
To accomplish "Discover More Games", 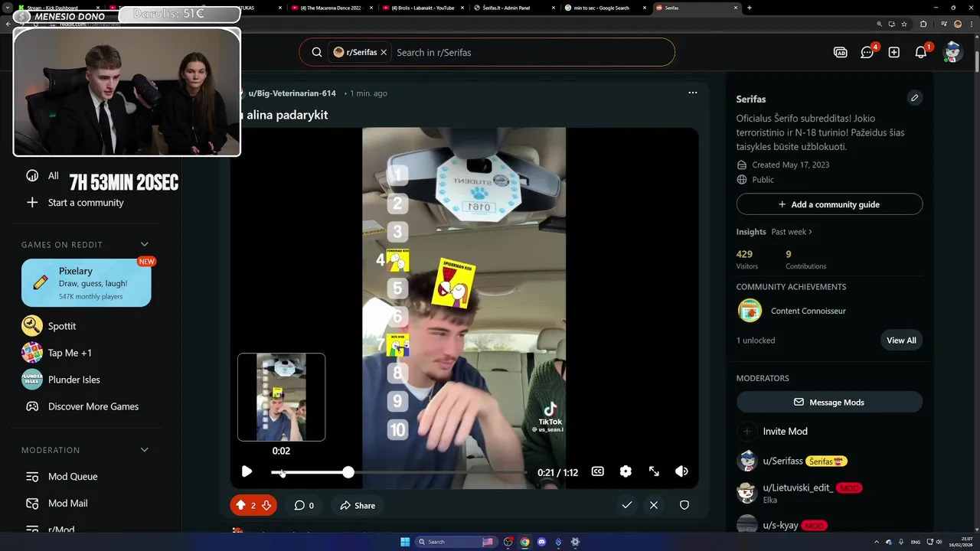I will pyautogui.click(x=93, y=406).
